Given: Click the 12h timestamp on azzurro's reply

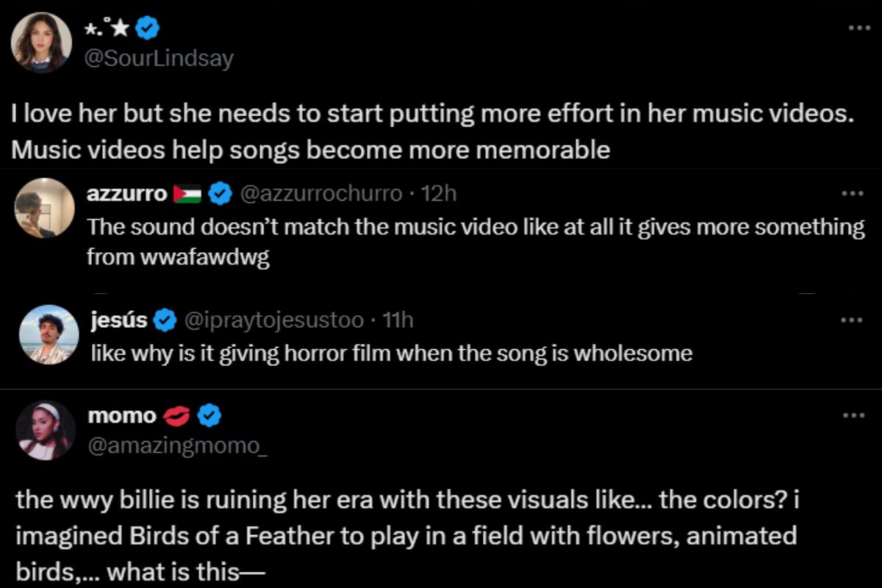Looking at the screenshot, I should (437, 193).
